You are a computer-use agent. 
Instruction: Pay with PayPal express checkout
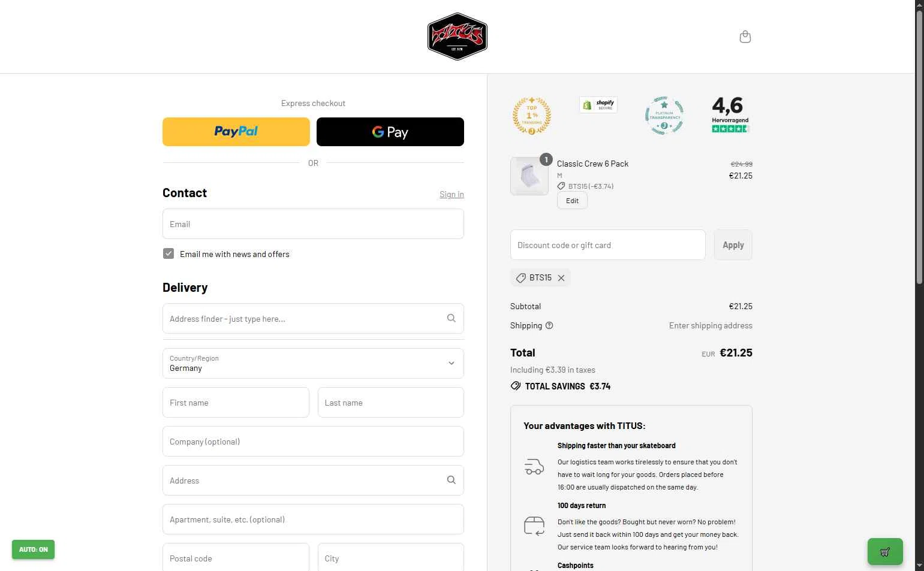tap(236, 132)
